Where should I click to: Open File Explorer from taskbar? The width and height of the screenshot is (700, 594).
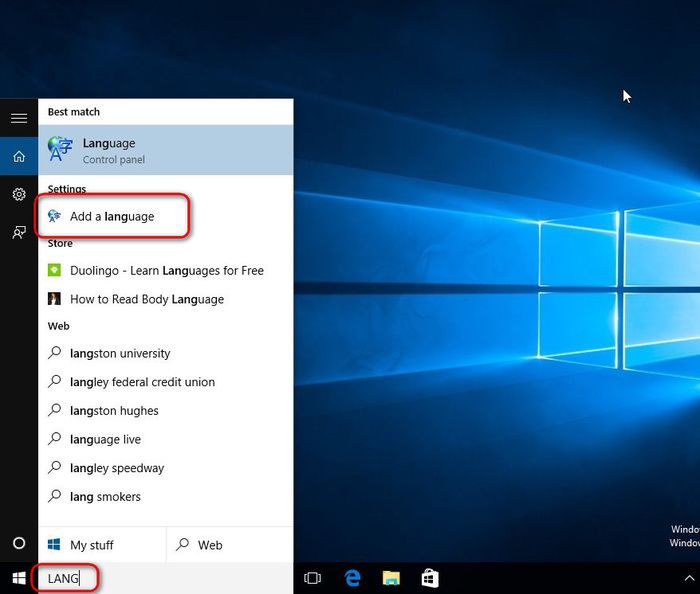tap(391, 578)
